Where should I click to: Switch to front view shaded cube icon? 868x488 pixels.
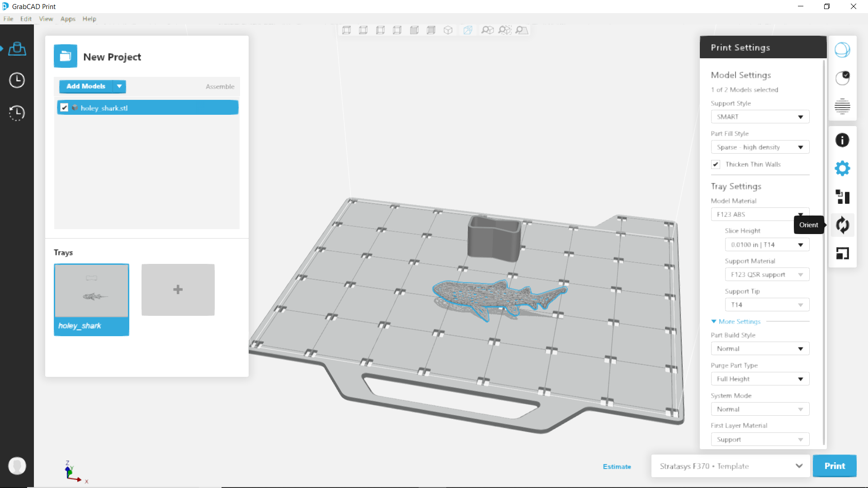(x=414, y=30)
